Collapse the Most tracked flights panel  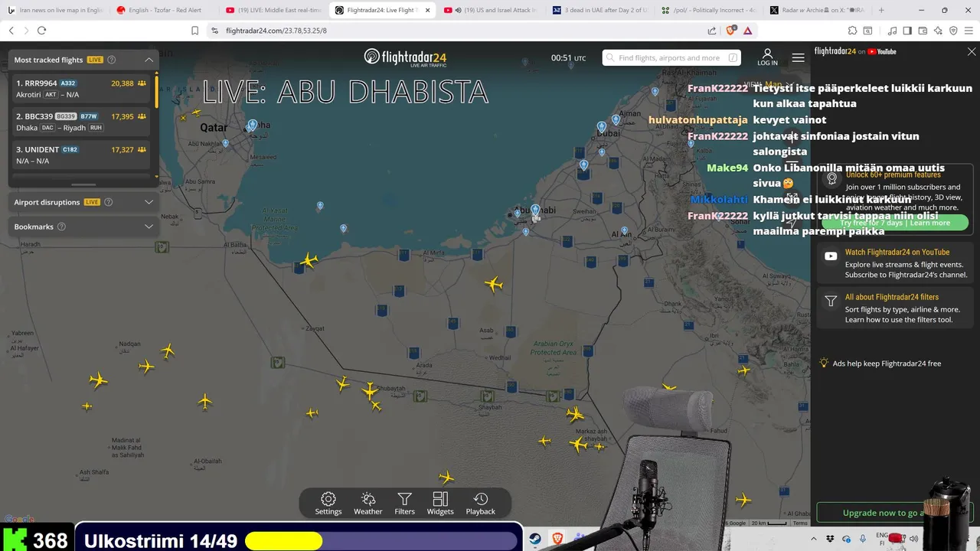(149, 60)
